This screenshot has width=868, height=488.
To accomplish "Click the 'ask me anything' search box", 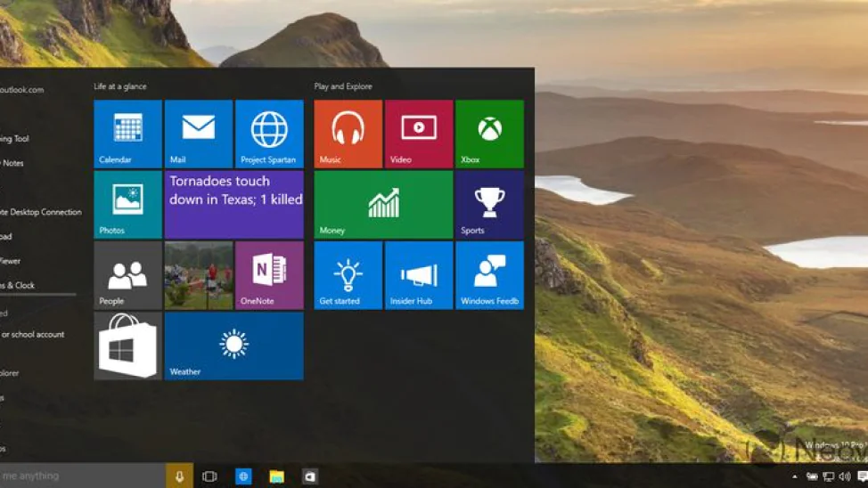I will point(83,476).
